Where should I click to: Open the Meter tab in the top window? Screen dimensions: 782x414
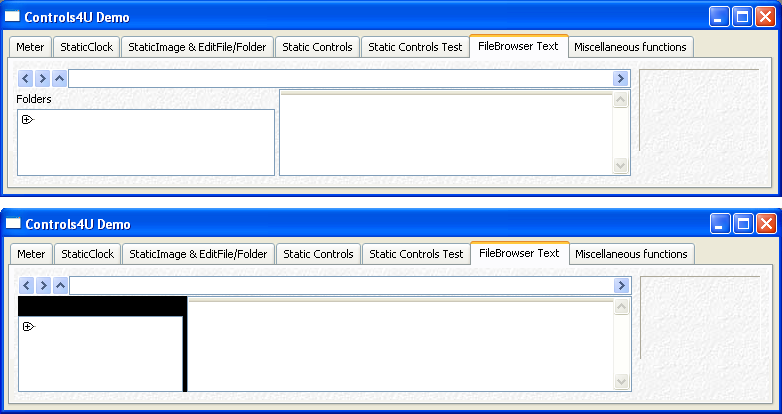30,47
